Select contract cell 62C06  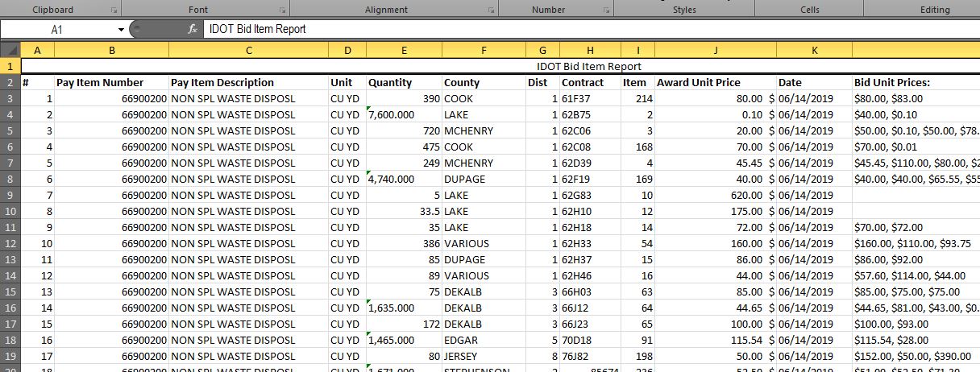pos(590,130)
